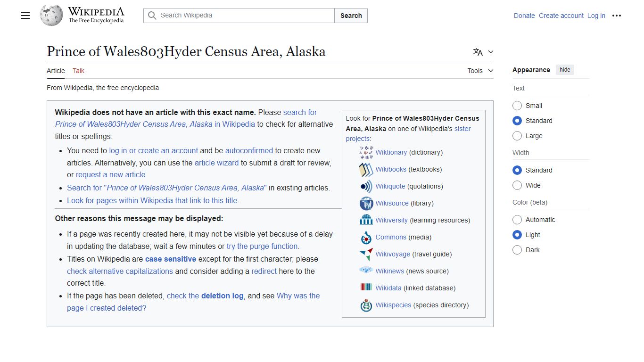The image size is (644, 362).
Task: Select Standard text size
Action: [517, 121]
